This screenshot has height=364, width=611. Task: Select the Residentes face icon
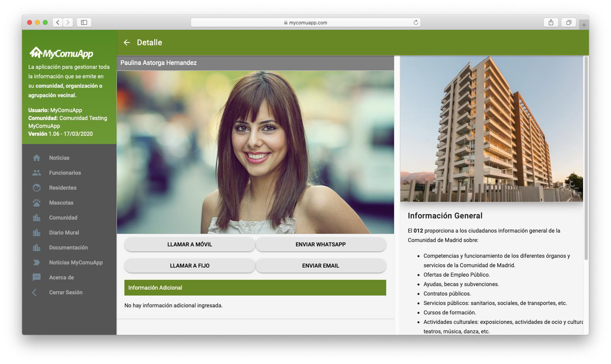pos(37,188)
